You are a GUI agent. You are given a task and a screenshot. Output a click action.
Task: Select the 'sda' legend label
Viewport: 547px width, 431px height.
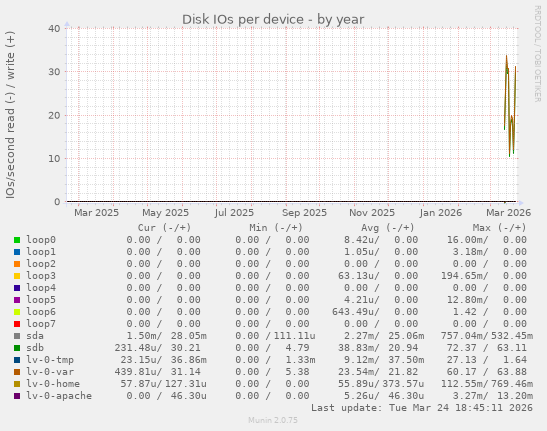pos(35,336)
